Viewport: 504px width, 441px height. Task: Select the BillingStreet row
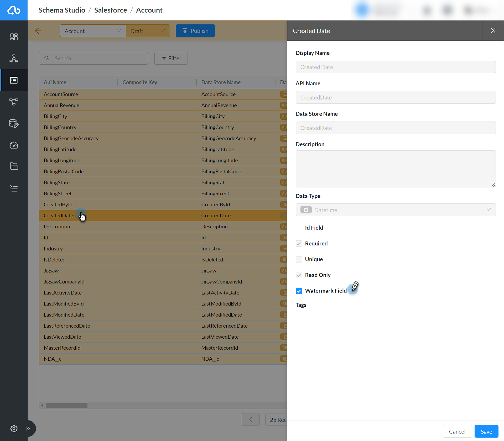pyautogui.click(x=163, y=193)
